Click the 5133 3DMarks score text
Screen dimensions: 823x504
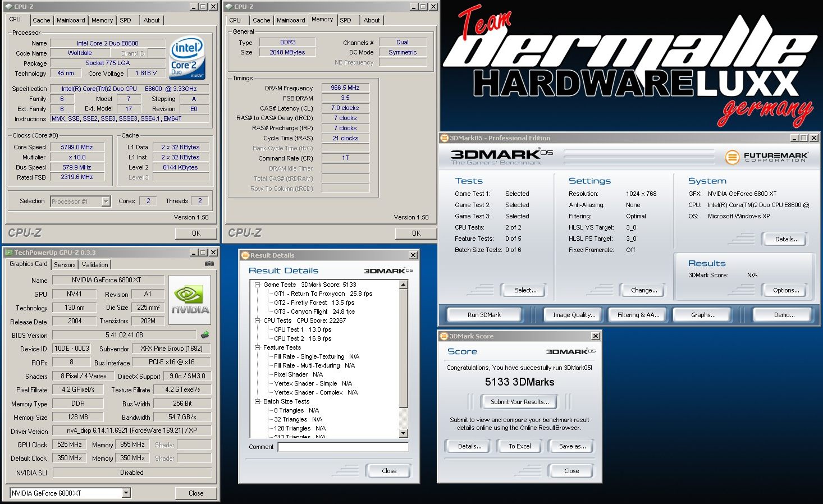coord(520,382)
